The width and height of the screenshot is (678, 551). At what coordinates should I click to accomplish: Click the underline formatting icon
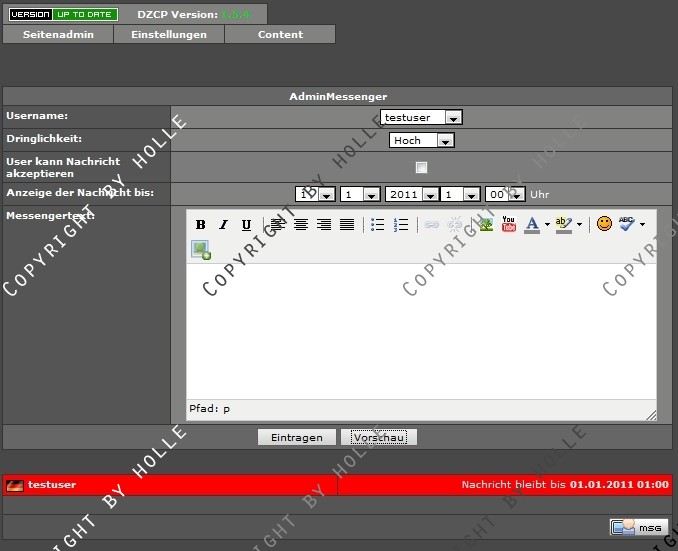(246, 225)
